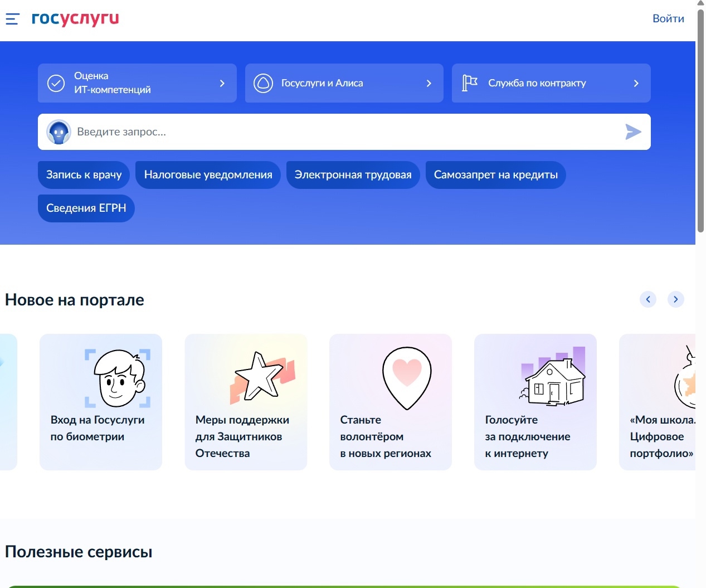Click the Новое на портале heading
Viewport: 706px width, 588px height.
(75, 300)
